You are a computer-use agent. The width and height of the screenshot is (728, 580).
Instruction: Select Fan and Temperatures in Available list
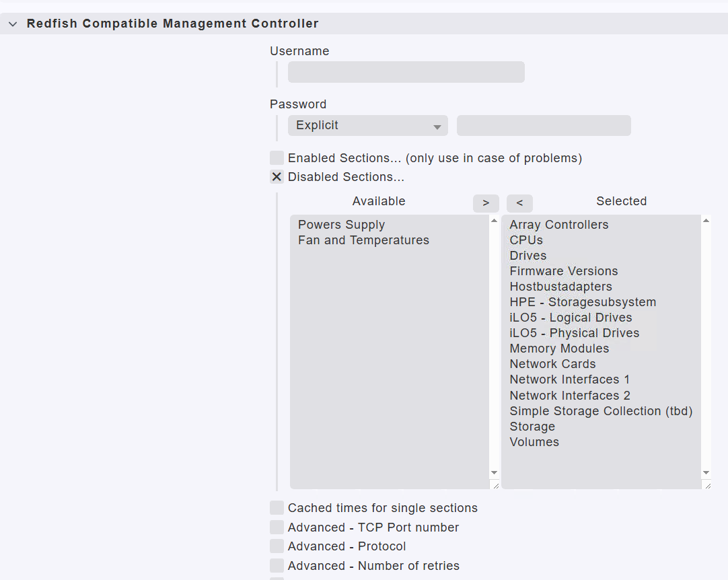click(x=363, y=240)
